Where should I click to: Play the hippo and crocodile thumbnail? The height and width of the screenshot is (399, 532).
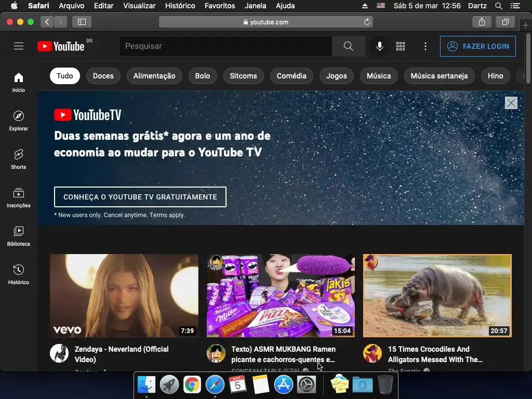click(x=437, y=296)
